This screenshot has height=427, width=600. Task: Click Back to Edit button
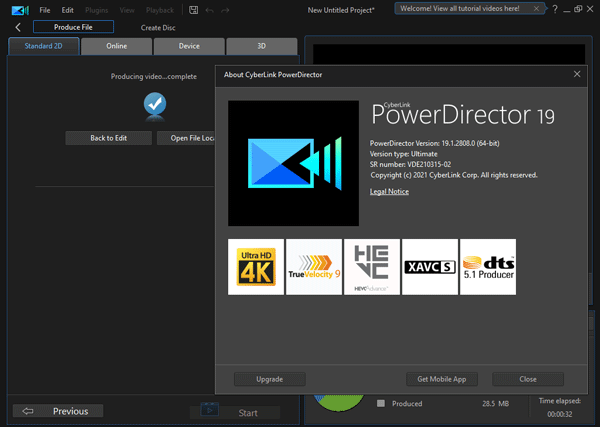[x=109, y=138]
